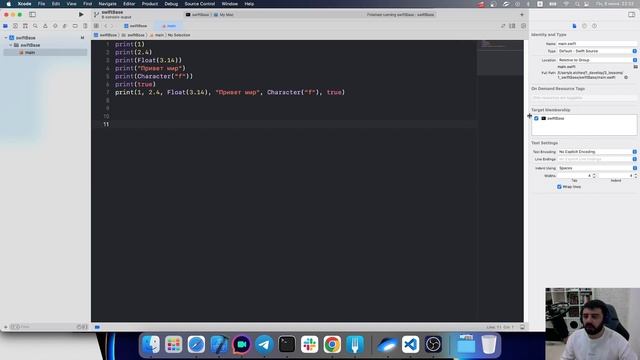The height and width of the screenshot is (360, 640).
Task: Click the On Demand Resource Tags field
Action: 584,98
